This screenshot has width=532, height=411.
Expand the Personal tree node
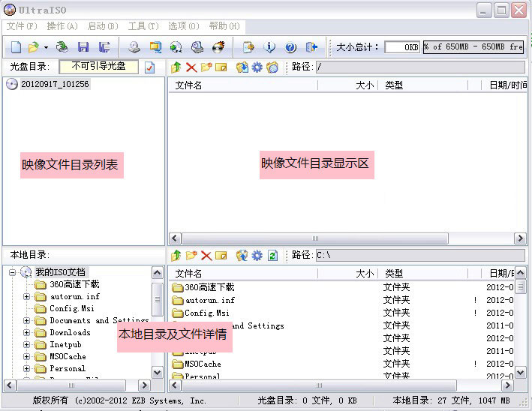click(26, 368)
